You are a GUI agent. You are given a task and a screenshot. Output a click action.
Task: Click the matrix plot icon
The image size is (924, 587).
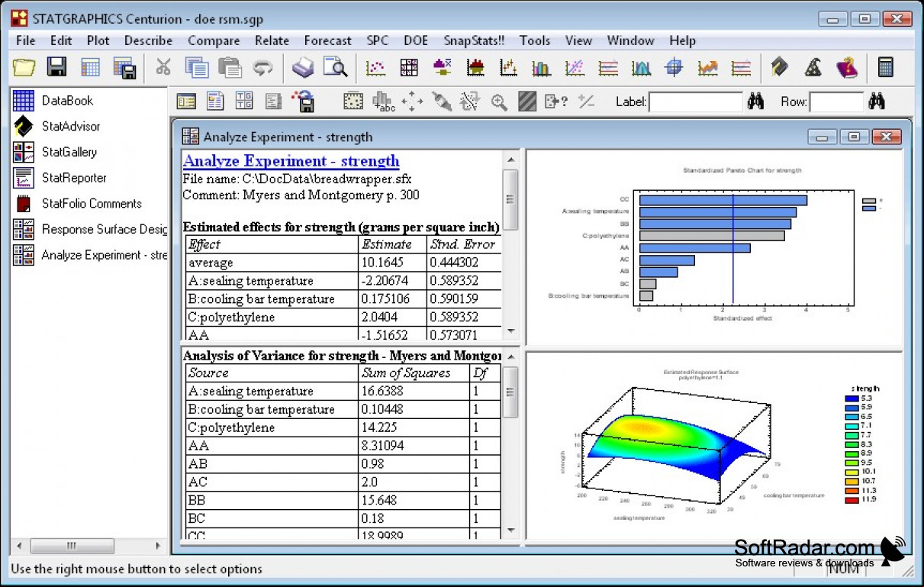click(409, 67)
